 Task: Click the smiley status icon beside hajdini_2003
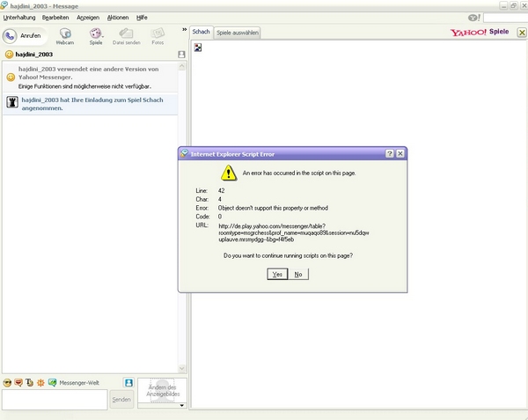[9, 55]
